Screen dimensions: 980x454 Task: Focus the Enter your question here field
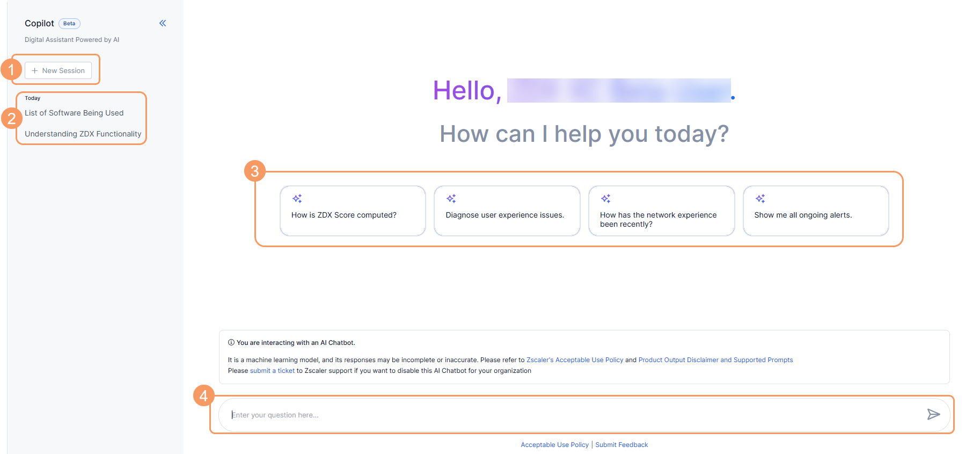pos(574,415)
